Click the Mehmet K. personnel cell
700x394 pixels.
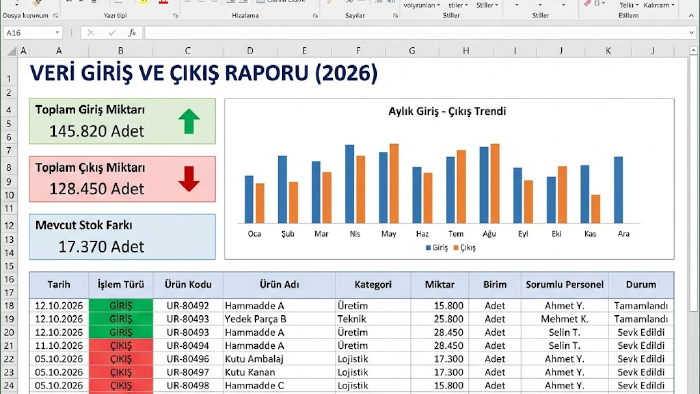[565, 319]
